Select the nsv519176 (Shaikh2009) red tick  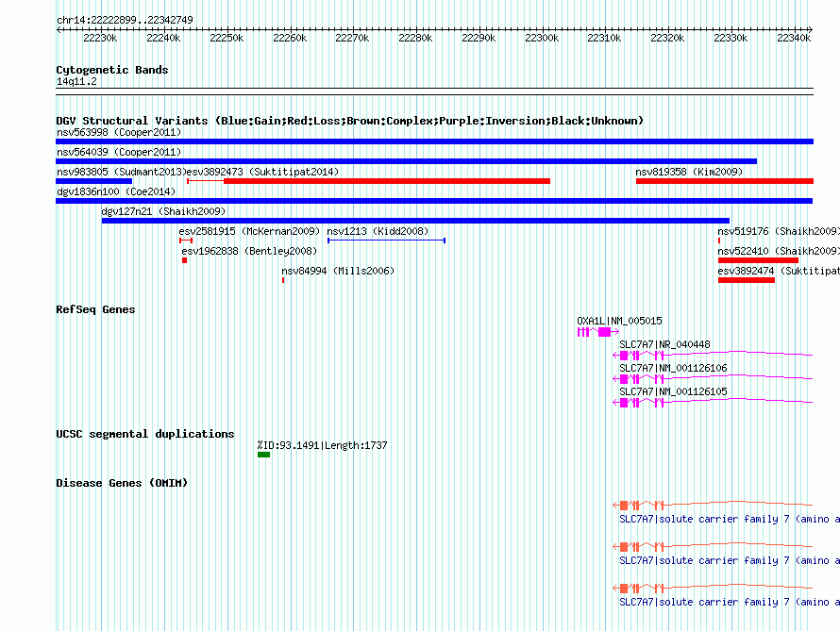(719, 241)
